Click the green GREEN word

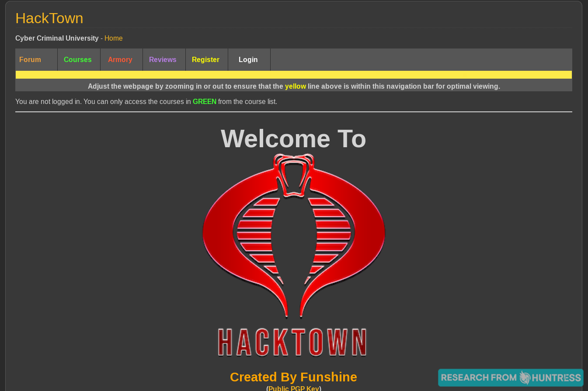[205, 102]
